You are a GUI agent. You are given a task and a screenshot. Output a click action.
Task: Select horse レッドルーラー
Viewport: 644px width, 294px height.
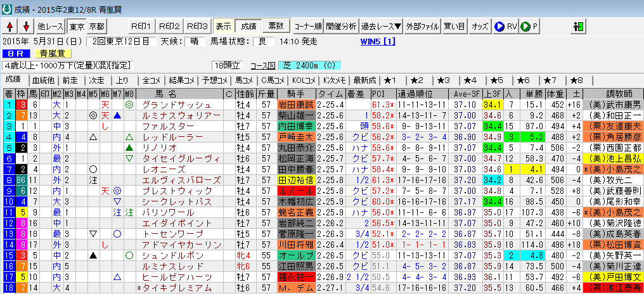tap(179, 137)
